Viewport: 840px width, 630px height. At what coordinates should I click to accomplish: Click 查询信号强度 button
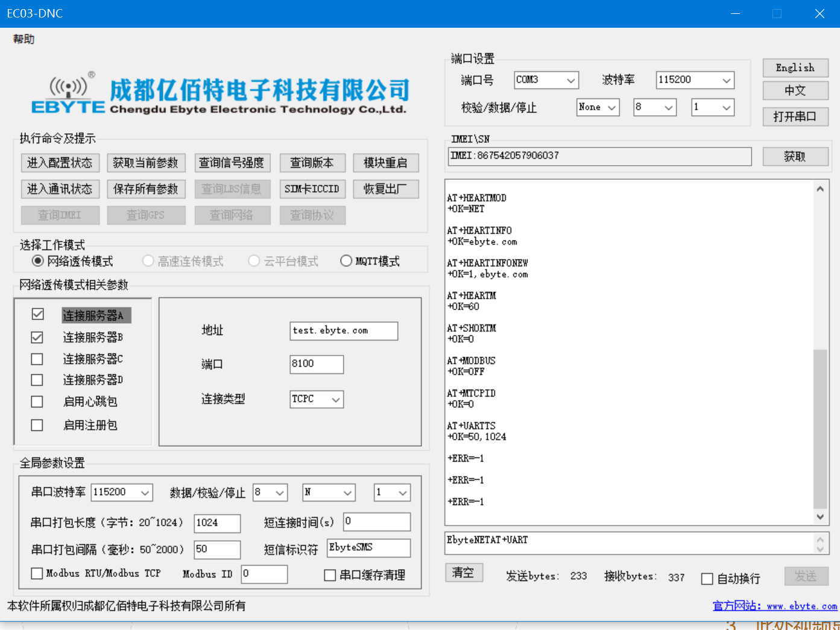[232, 163]
